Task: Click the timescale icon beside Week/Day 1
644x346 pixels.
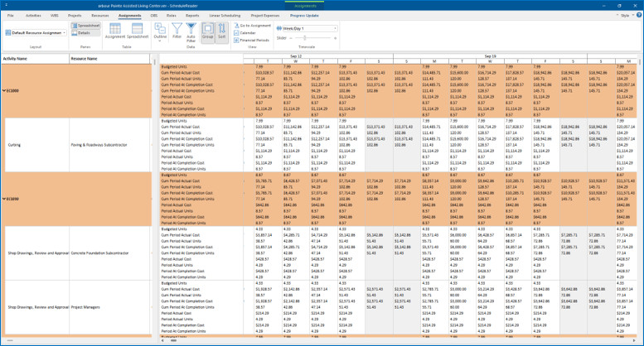Action: (x=278, y=29)
